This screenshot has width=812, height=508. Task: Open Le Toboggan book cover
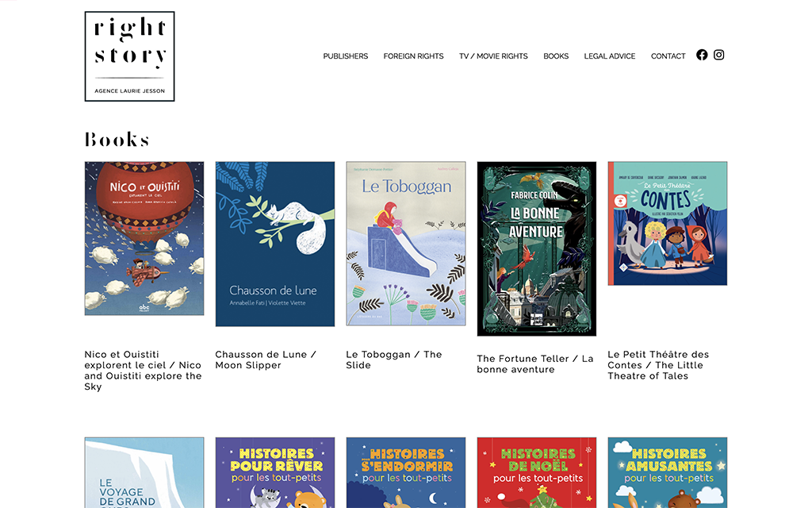(406, 244)
